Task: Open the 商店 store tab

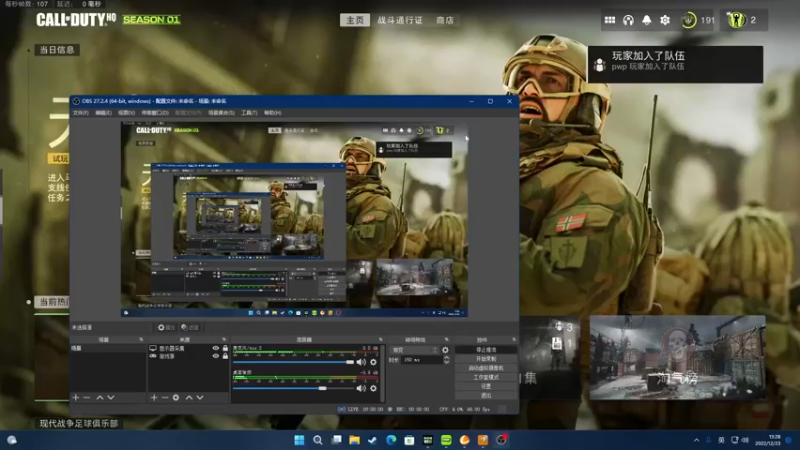Action: pos(445,20)
